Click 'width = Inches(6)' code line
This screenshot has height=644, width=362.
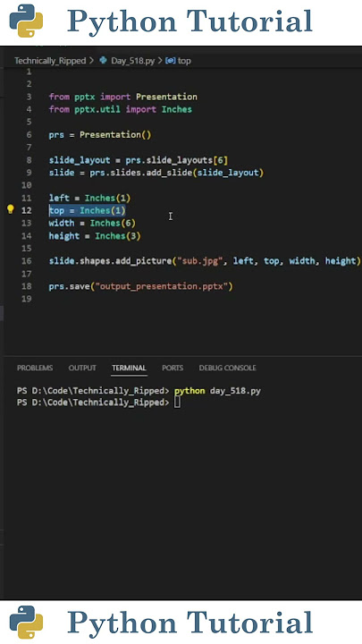click(x=92, y=223)
